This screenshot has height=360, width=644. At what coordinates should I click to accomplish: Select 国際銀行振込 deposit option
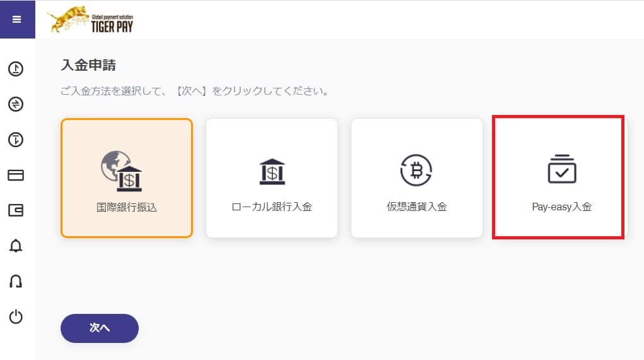pyautogui.click(x=127, y=178)
